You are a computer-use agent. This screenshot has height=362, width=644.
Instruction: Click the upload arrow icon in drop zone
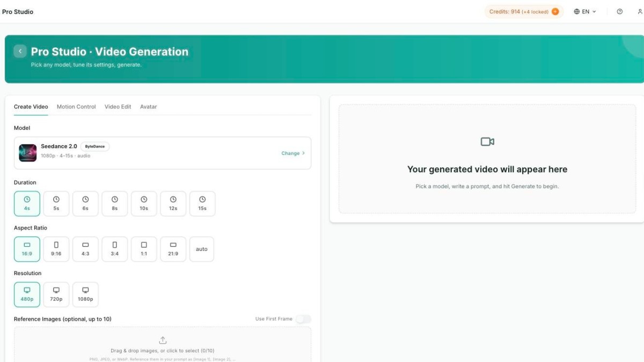pyautogui.click(x=163, y=340)
